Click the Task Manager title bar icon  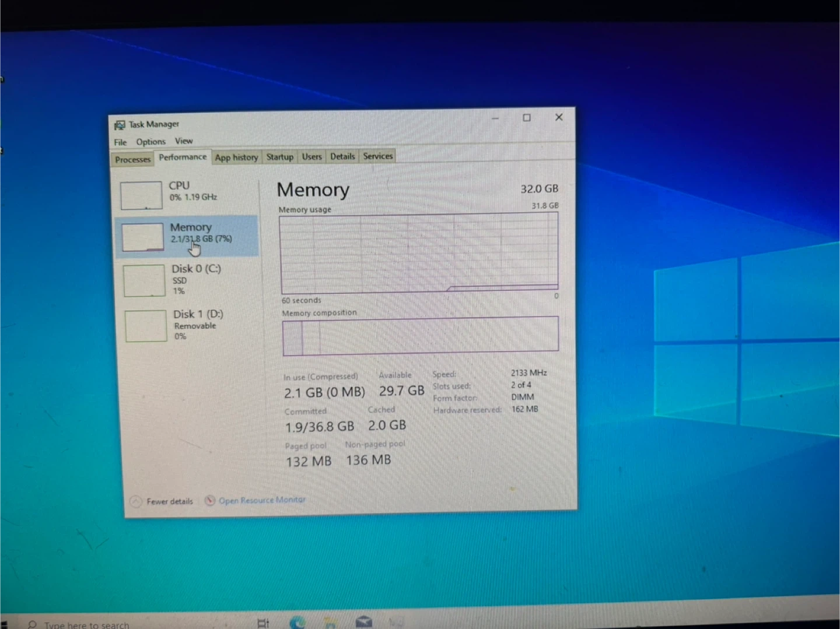pos(120,125)
